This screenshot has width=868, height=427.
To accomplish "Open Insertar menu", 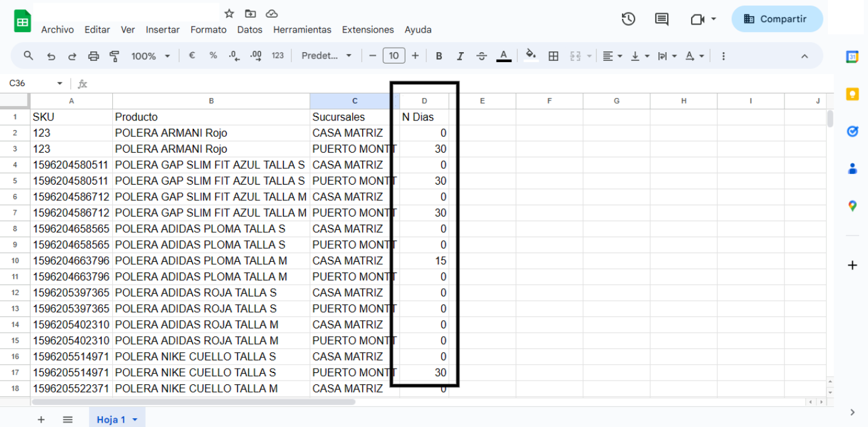I will pos(163,30).
